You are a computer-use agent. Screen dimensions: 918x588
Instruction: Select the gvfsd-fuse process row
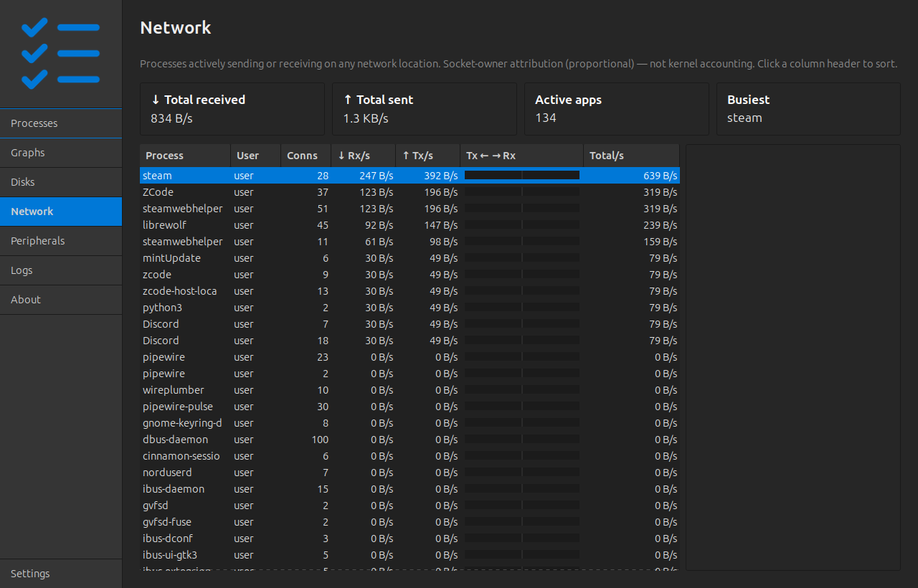point(410,522)
